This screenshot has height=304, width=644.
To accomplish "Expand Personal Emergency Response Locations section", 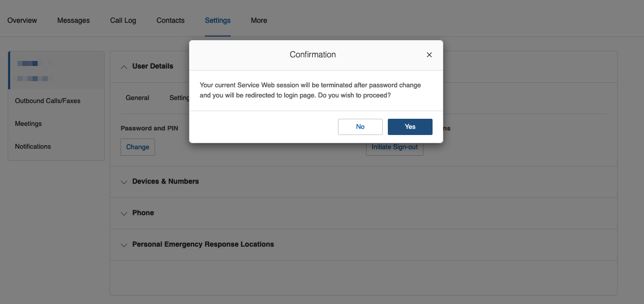I will (x=124, y=245).
